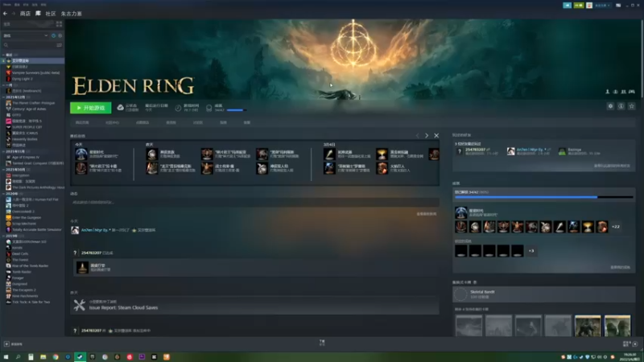Screen dimensions: 644x362
Task: Open the Windows Start button
Action: click(x=6, y=357)
